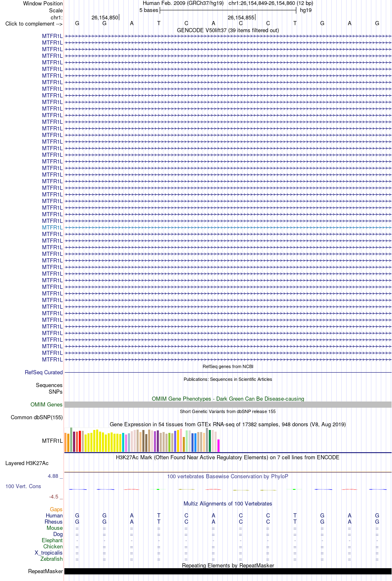Open OMIM Gene Phenotypes track title
Screen dimensions: 392x581
228,399
